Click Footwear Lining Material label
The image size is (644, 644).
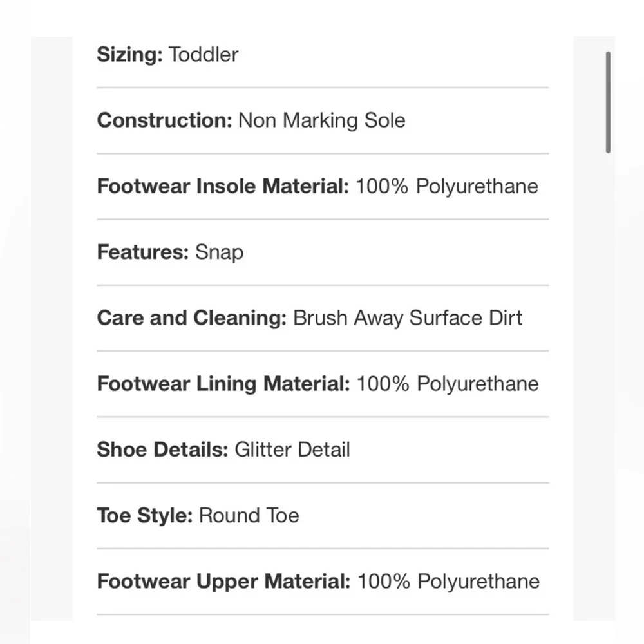tap(223, 384)
